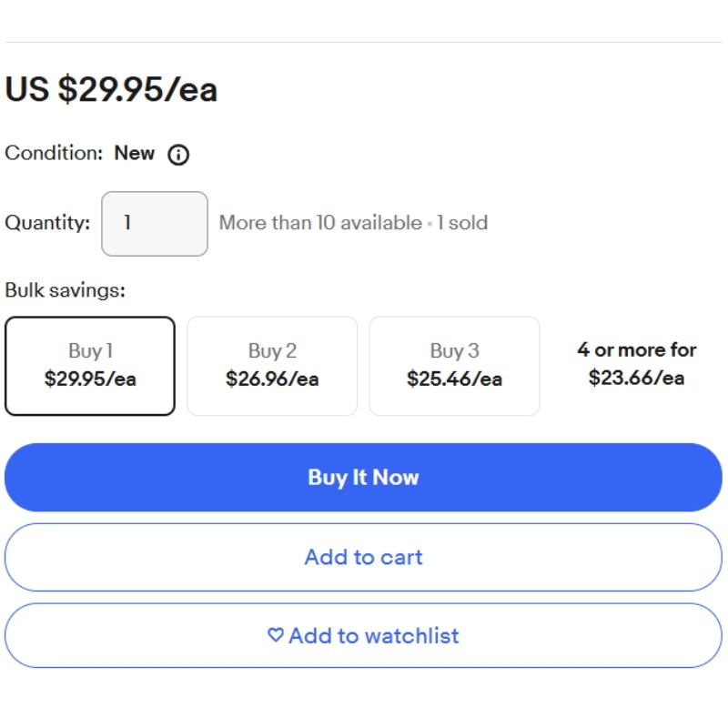Click the heart icon on Add to watchlist
Image resolution: width=728 pixels, height=728 pixels.
276,634
